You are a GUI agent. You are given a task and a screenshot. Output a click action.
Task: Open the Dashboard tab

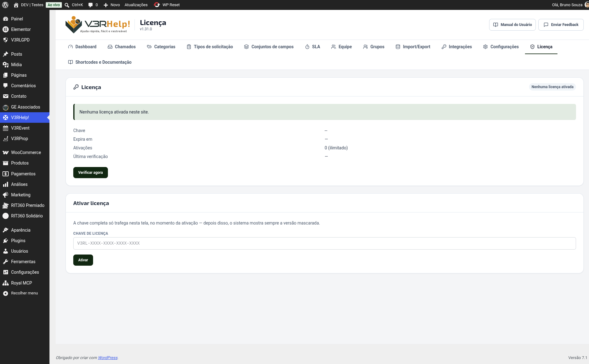point(82,47)
